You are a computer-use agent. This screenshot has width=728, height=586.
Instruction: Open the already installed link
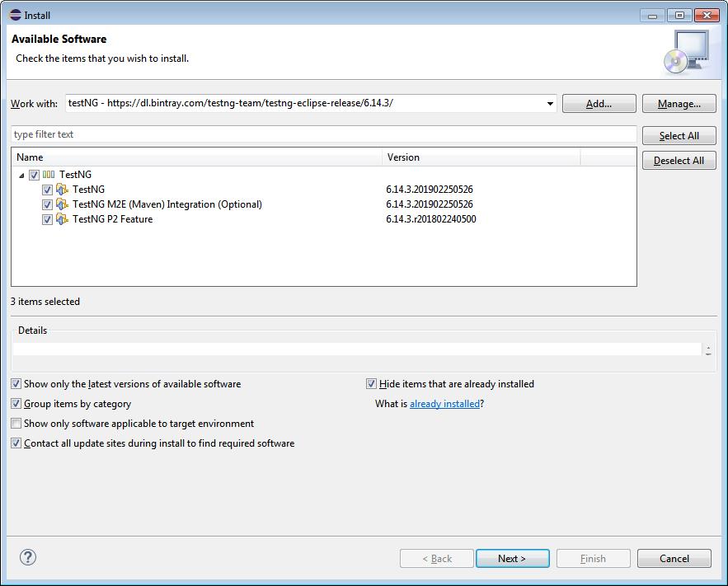444,404
